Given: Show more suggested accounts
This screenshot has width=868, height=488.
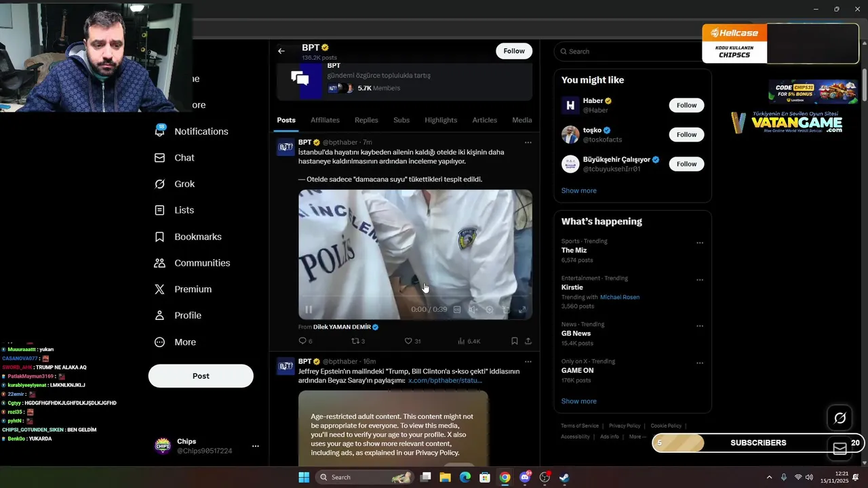Looking at the screenshot, I should [x=579, y=190].
